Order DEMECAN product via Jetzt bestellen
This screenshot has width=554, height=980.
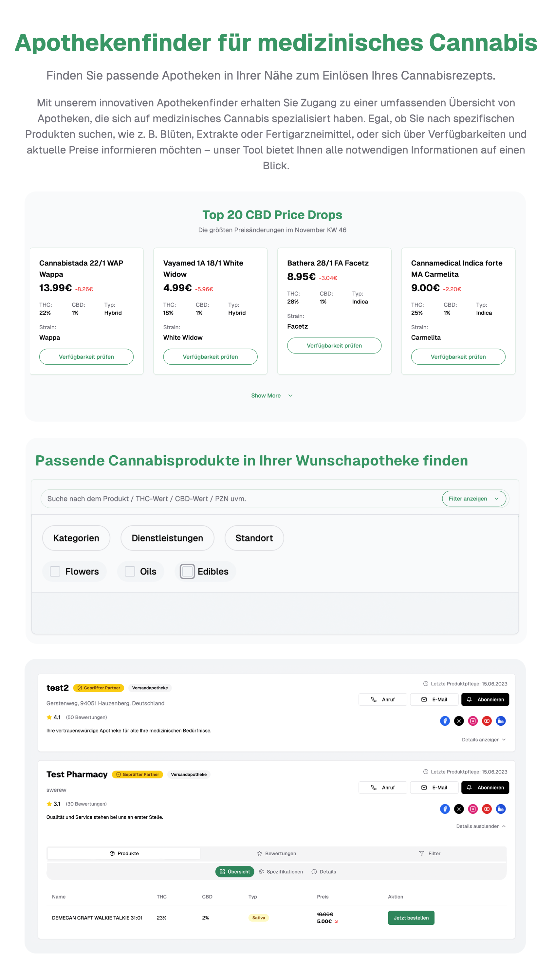[x=411, y=917]
